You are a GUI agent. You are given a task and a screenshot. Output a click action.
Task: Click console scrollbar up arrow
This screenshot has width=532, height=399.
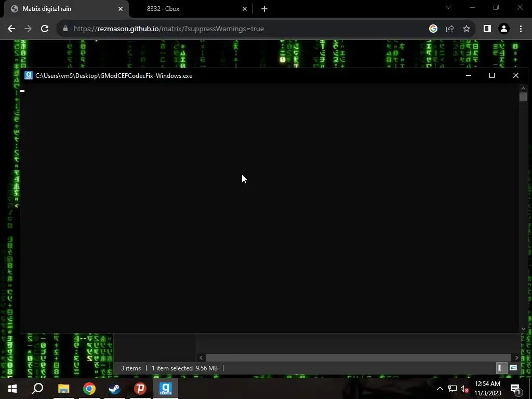(x=523, y=88)
